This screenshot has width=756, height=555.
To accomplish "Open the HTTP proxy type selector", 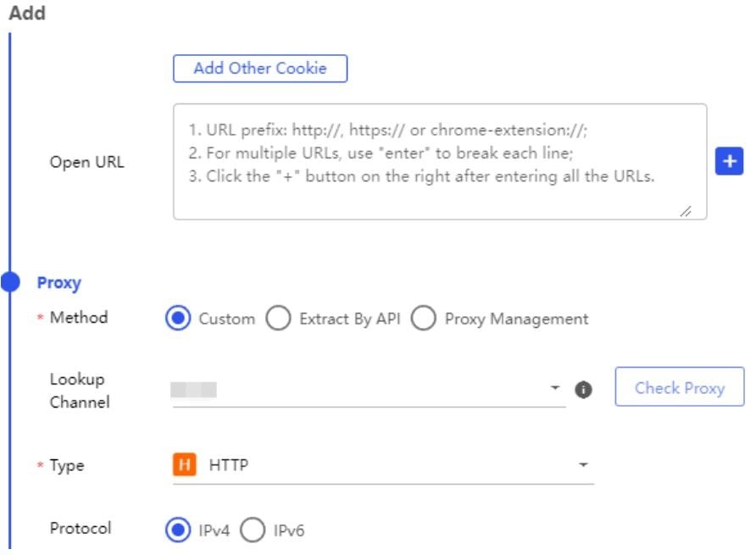I will pos(383,465).
